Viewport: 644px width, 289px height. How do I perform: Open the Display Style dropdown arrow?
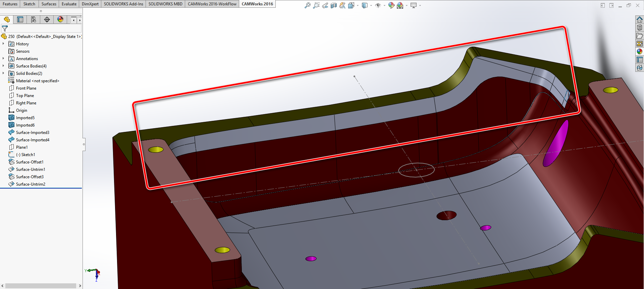pos(371,5)
